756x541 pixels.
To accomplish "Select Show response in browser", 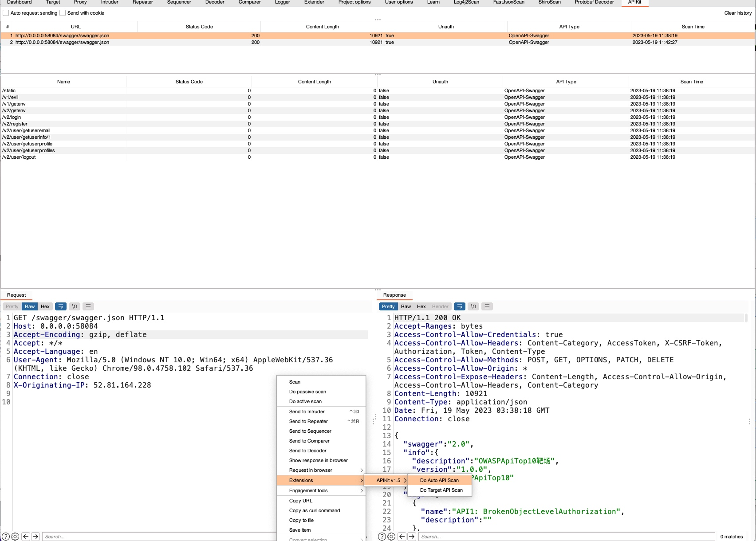I will tap(320, 460).
